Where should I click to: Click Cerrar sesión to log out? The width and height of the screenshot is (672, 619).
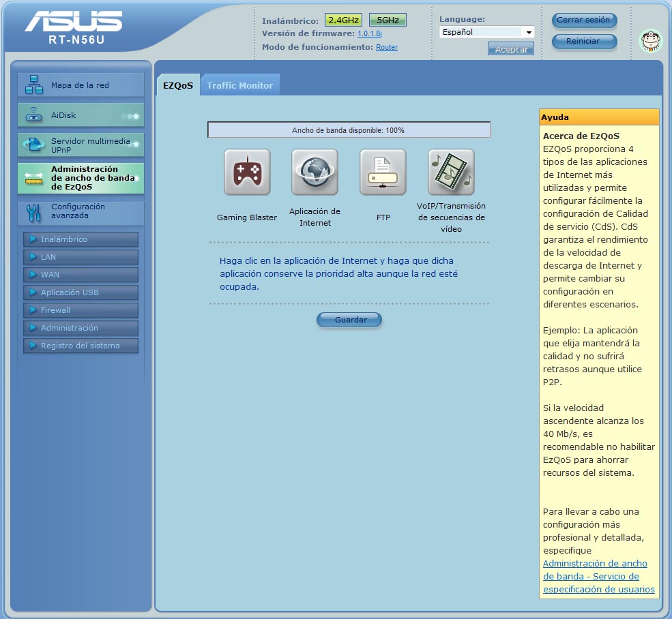(x=583, y=20)
